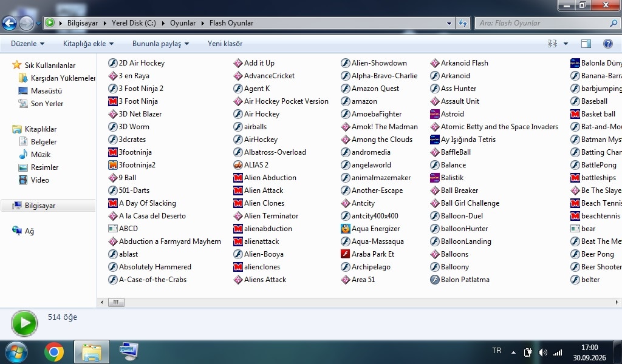Click the Yeni klasör button
Screen dimensions: 622x364
[x=225, y=44]
